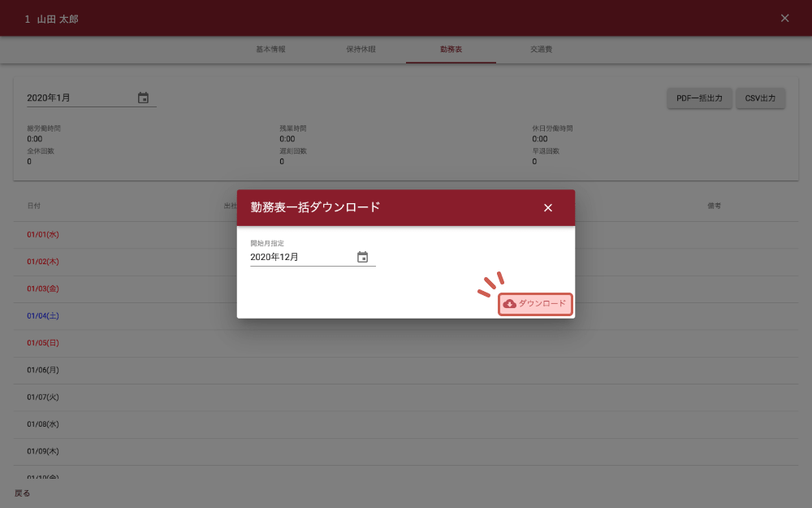Select the 01/01(水) row
The height and width of the screenshot is (508, 812).
pos(43,235)
